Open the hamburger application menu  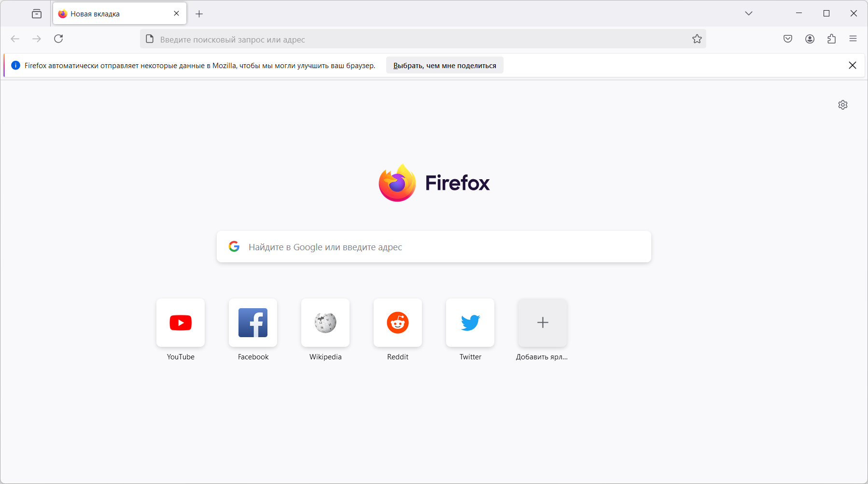[x=853, y=39]
